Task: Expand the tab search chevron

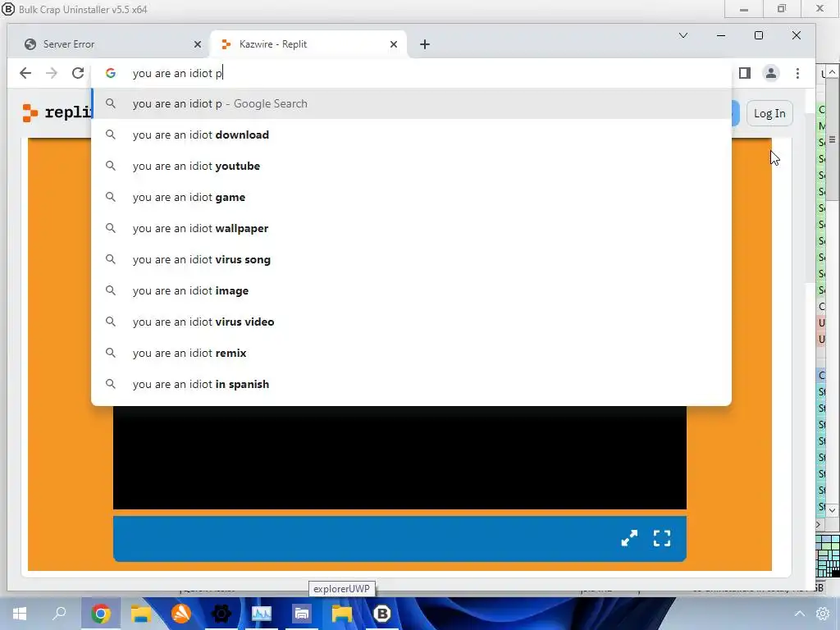Action: (x=683, y=35)
